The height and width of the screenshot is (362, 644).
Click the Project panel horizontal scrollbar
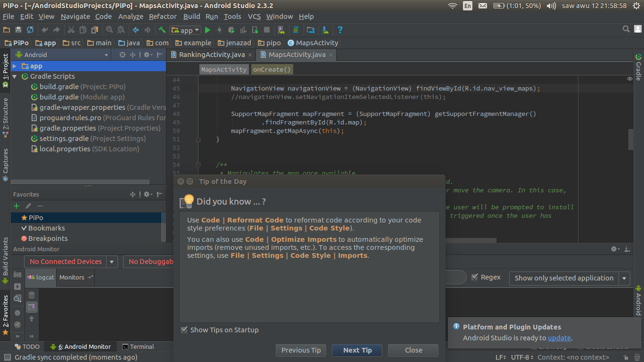[x=80, y=181]
